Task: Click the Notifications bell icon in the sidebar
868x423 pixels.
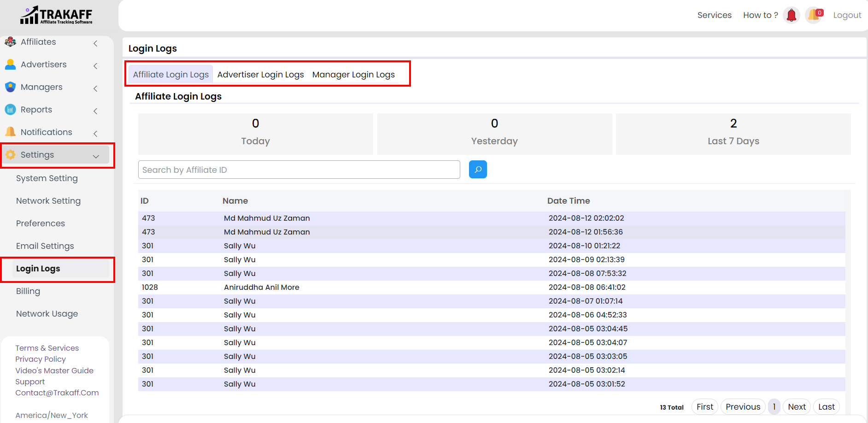Action: pos(10,132)
